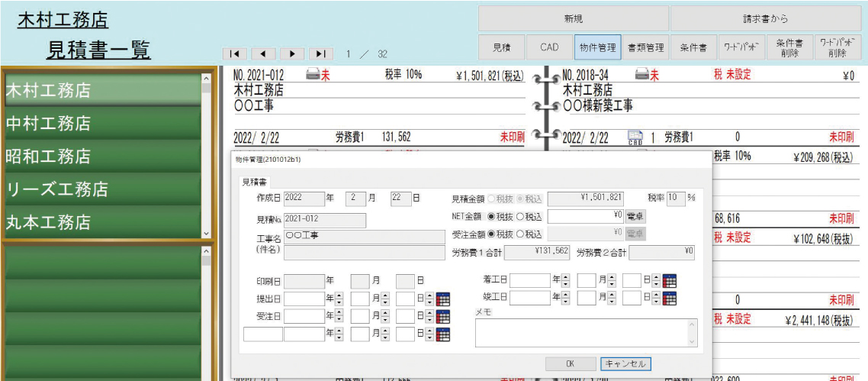Click the NET金額 amount field
The width and height of the screenshot is (868, 381).
pos(586,216)
